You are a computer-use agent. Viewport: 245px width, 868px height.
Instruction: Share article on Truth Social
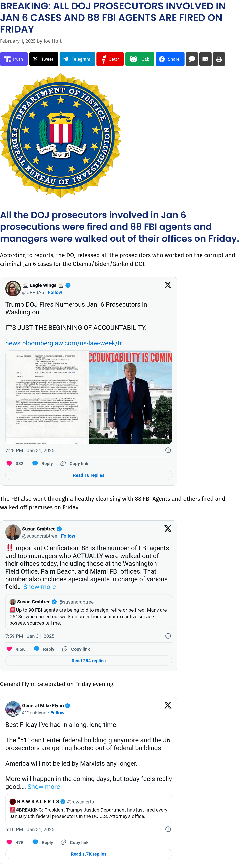(x=14, y=59)
